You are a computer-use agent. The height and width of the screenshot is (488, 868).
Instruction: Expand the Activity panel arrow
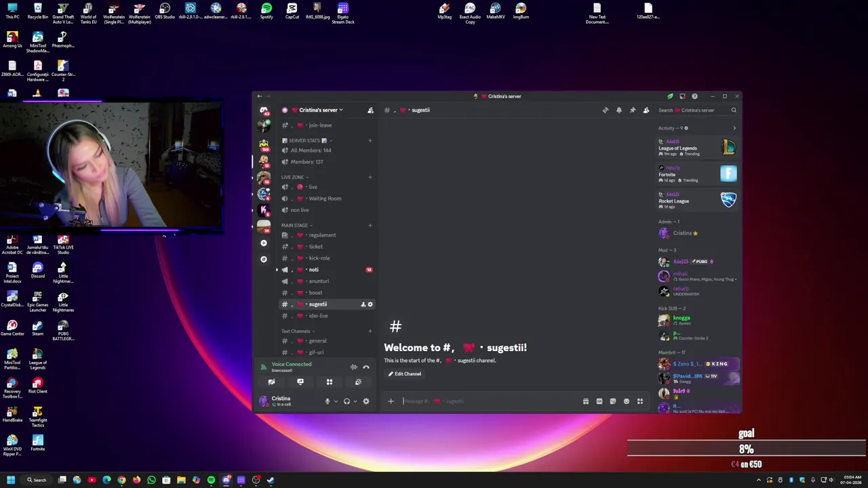734,128
